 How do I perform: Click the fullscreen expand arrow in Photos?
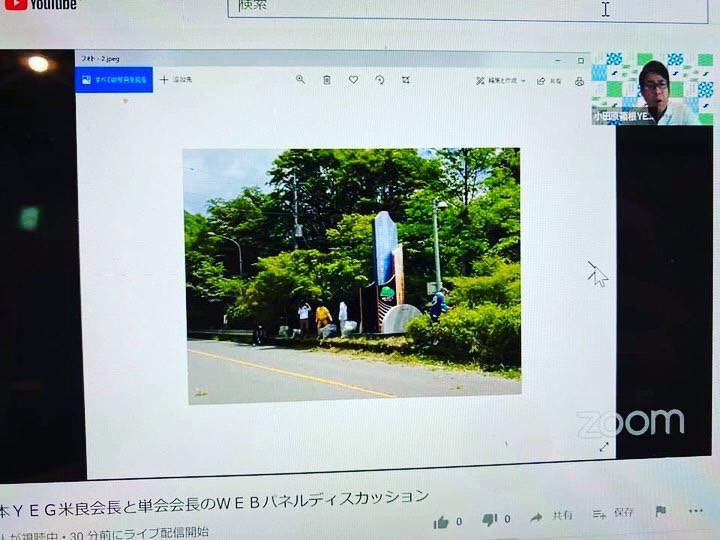tap(604, 447)
